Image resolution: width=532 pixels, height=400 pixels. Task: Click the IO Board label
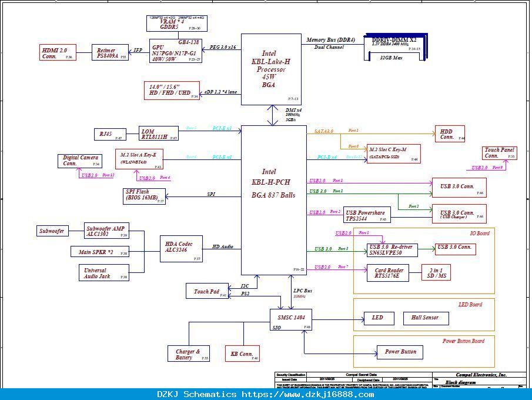click(x=480, y=234)
